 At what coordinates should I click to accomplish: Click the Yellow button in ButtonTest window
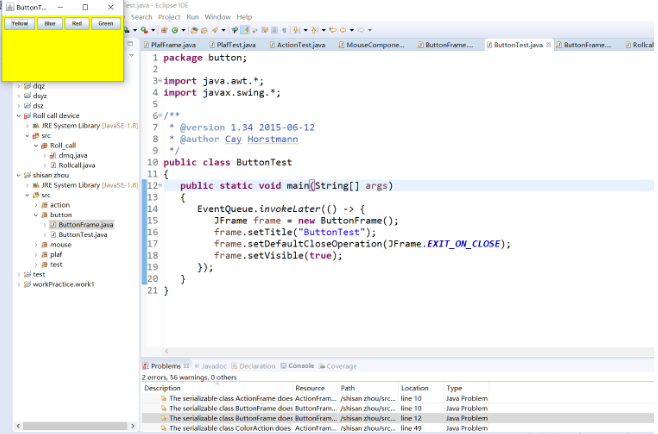pyautogui.click(x=20, y=24)
